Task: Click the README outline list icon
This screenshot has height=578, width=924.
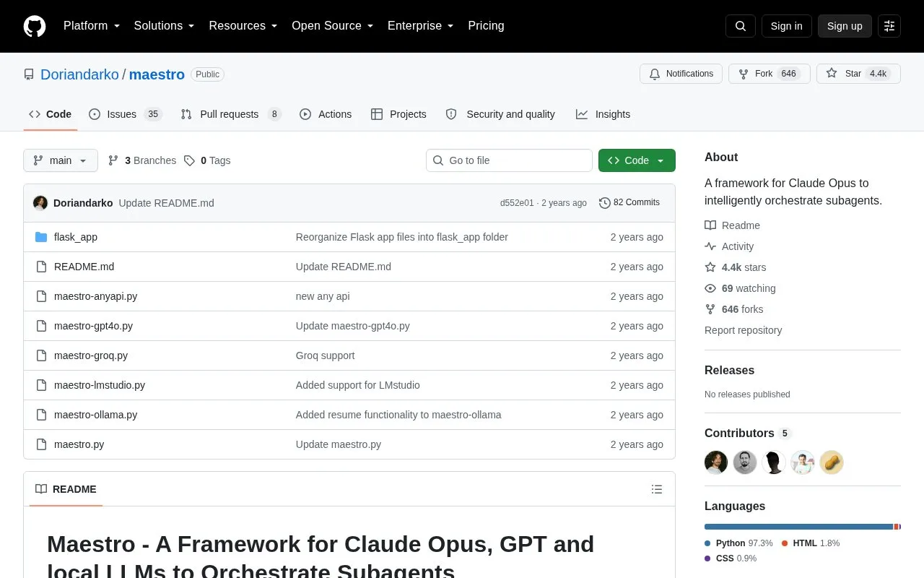Action: pos(657,489)
